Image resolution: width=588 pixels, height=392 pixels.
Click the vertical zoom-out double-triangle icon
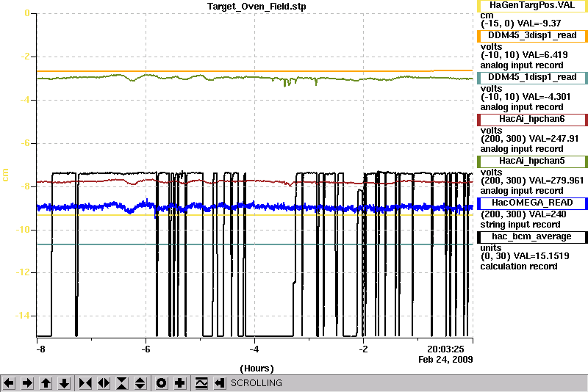pos(140,383)
